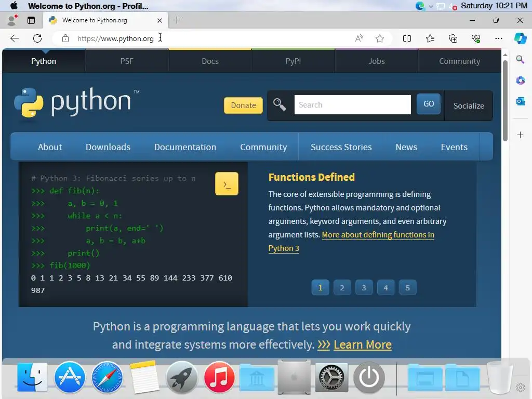View site information lock icon

[65, 38]
